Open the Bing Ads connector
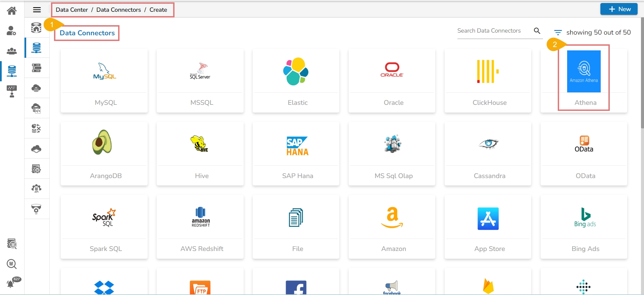The image size is (644, 295). click(584, 227)
